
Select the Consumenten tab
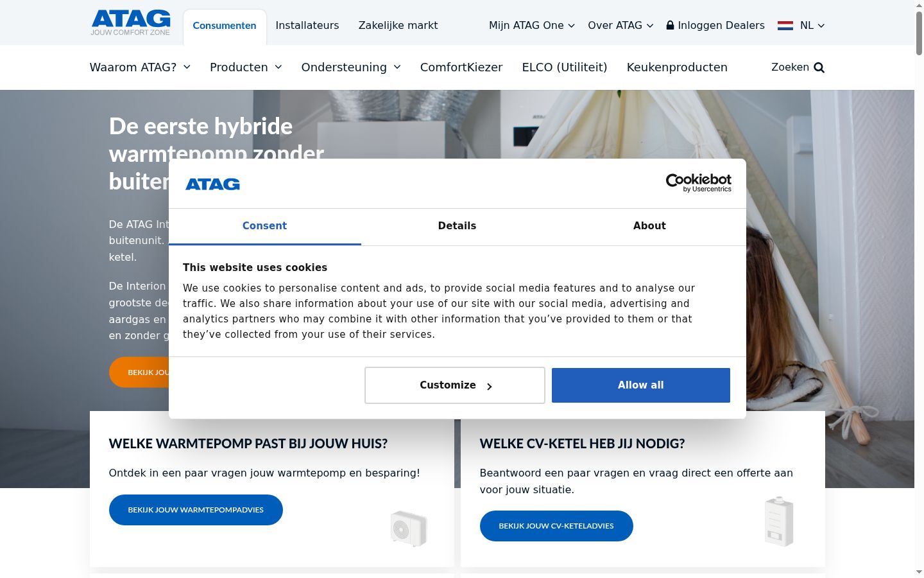click(225, 26)
